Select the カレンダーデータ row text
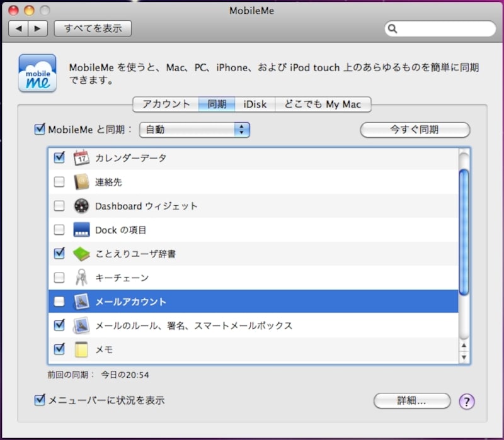504x440 pixels. [x=130, y=158]
